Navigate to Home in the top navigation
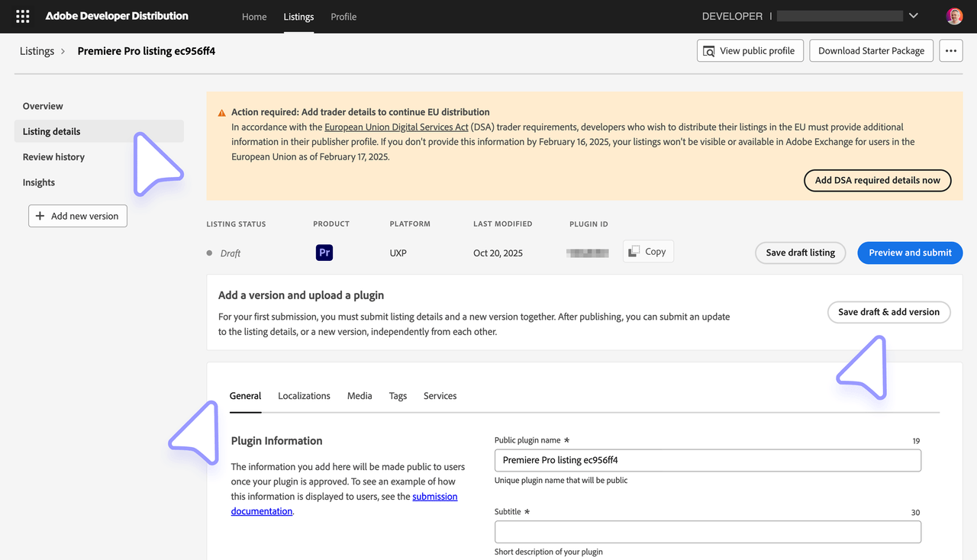This screenshot has height=560, width=977. (254, 16)
